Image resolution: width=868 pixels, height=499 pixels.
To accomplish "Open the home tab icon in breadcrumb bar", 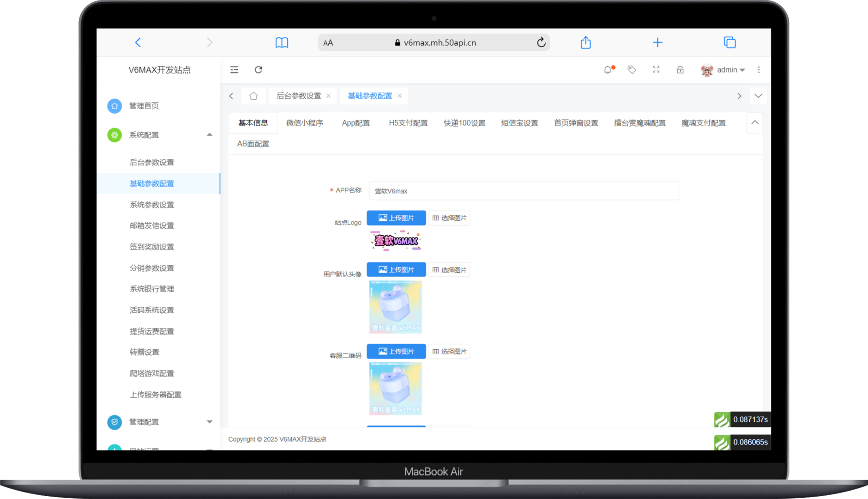I will [x=253, y=96].
